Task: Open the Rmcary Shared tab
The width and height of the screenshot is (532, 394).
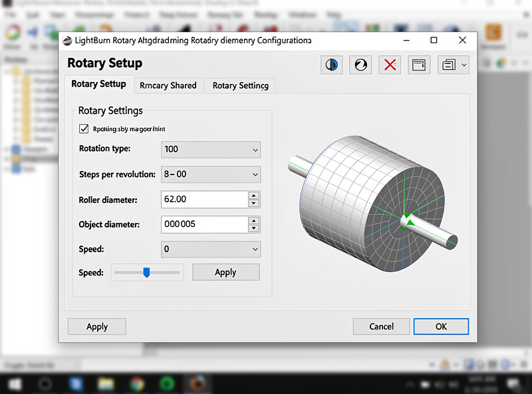Action: pos(168,86)
